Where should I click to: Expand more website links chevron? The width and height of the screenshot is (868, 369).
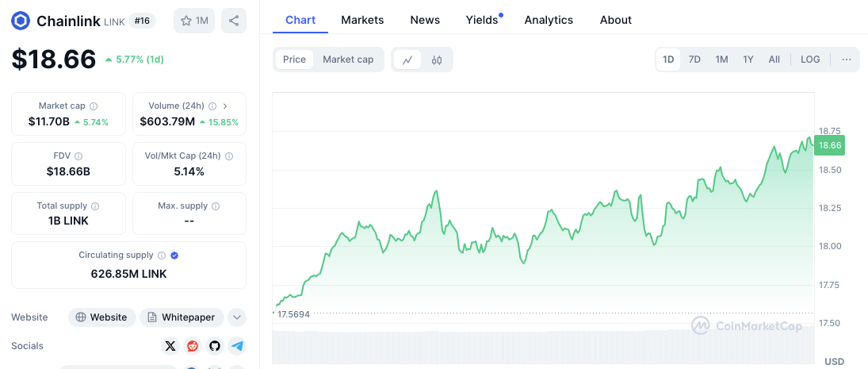[236, 317]
